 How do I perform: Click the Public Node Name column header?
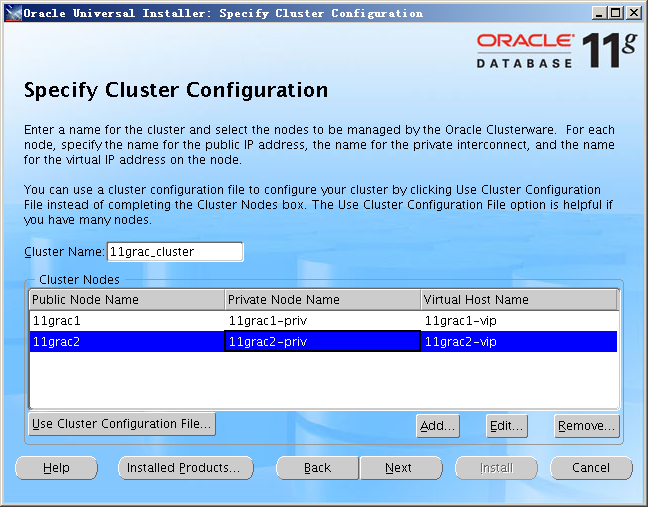pyautogui.click(x=126, y=300)
